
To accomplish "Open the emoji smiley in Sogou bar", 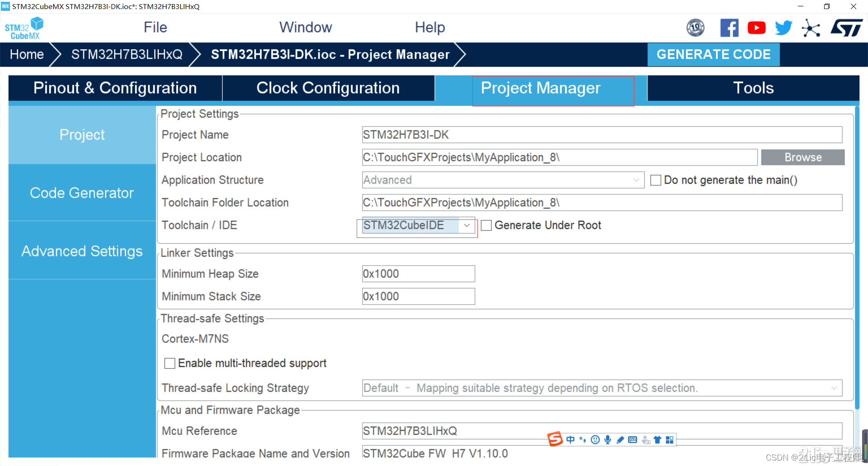I will (595, 439).
